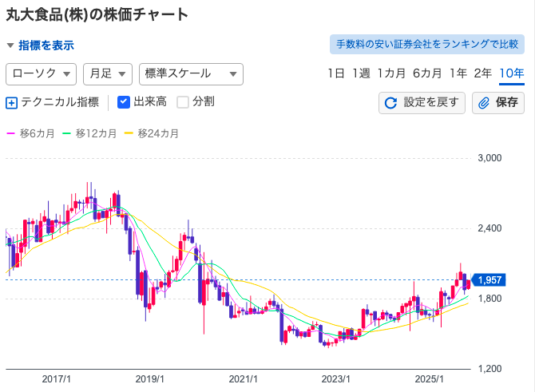Screen dimensions: 535x392
Task: Open the 標準スケール scale dropdown
Action: (x=191, y=73)
